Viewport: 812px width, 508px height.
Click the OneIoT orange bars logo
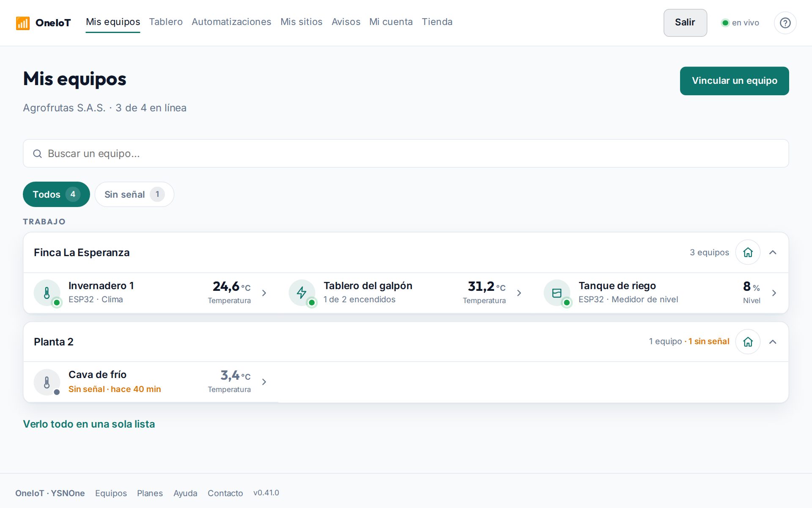[23, 23]
